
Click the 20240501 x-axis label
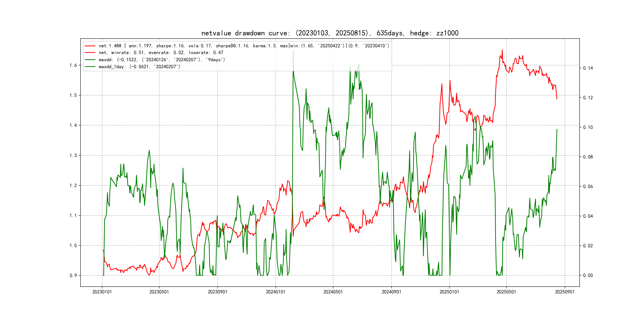[333, 292]
